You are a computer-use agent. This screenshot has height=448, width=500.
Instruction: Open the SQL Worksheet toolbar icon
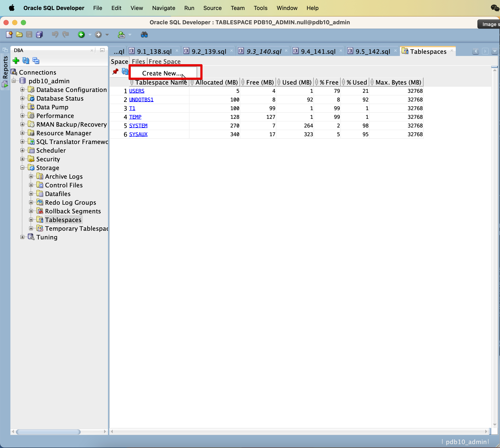(x=121, y=35)
